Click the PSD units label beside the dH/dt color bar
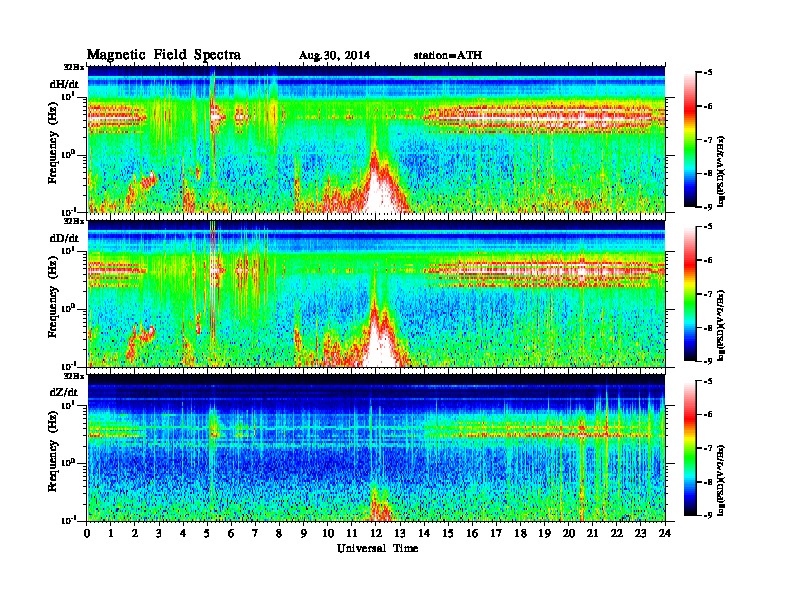Image resolution: width=792 pixels, height=612 pixels. click(722, 170)
